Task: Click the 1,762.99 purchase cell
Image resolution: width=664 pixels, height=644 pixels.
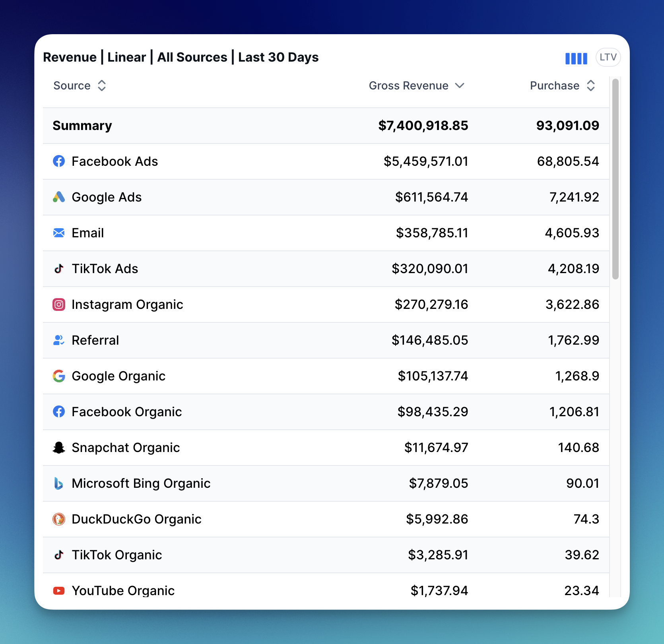Action: pos(573,340)
